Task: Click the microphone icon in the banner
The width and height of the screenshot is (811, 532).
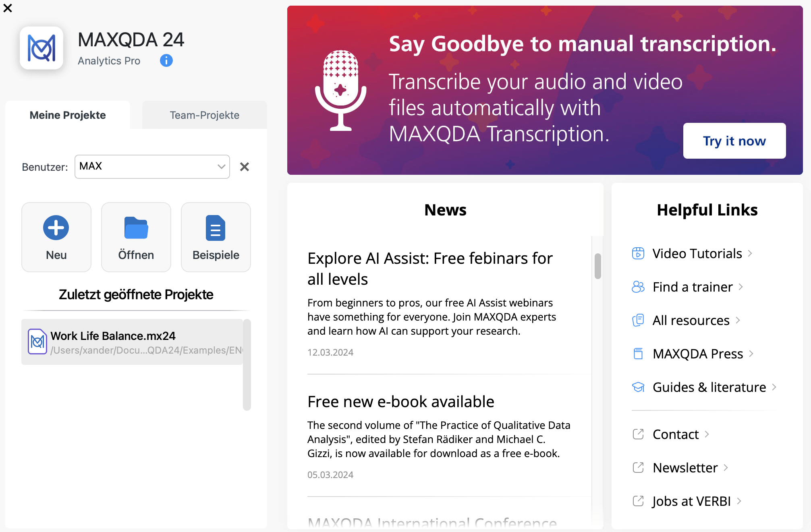Action: pos(341,91)
